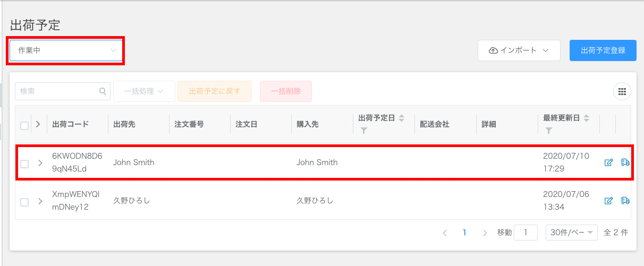The width and height of the screenshot is (644, 266).
Task: Open the 作業中 status dropdown
Action: 66,50
